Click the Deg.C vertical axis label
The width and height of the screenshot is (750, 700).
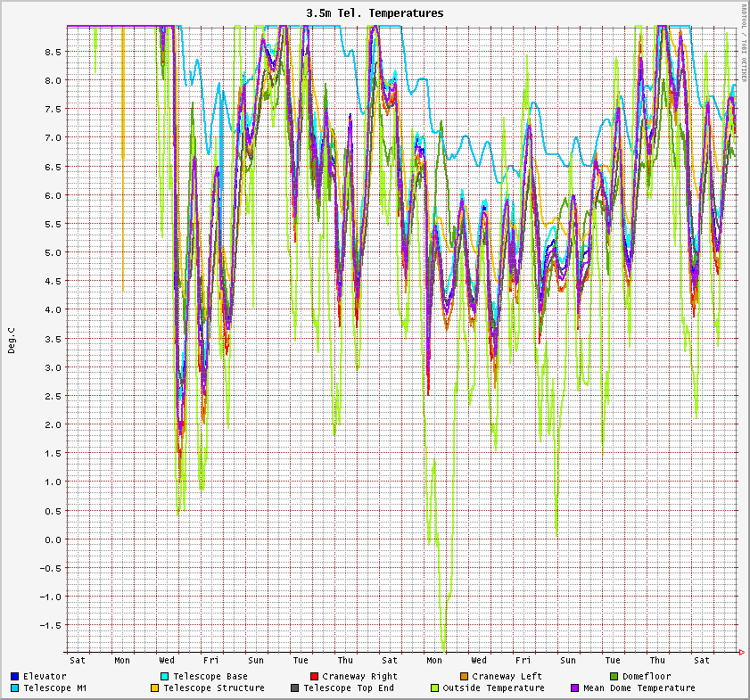(x=12, y=339)
